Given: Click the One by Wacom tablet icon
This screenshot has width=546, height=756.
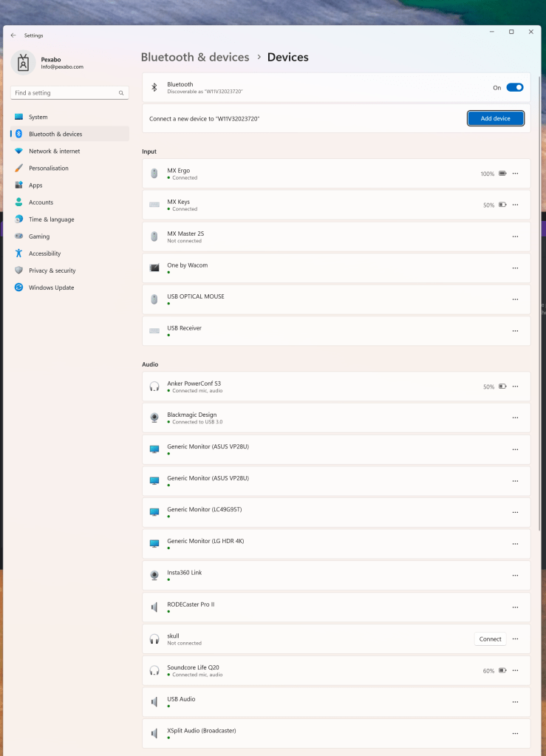Looking at the screenshot, I should point(154,268).
